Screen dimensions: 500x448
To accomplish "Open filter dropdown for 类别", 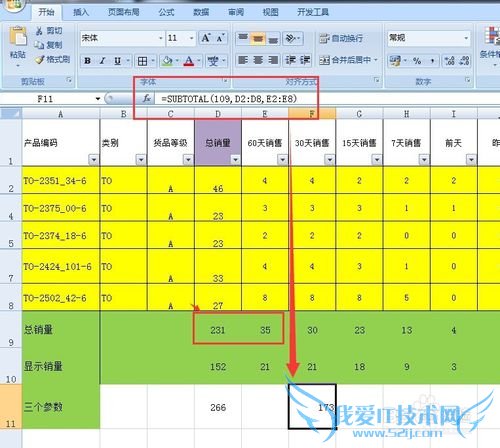I will click(x=141, y=160).
